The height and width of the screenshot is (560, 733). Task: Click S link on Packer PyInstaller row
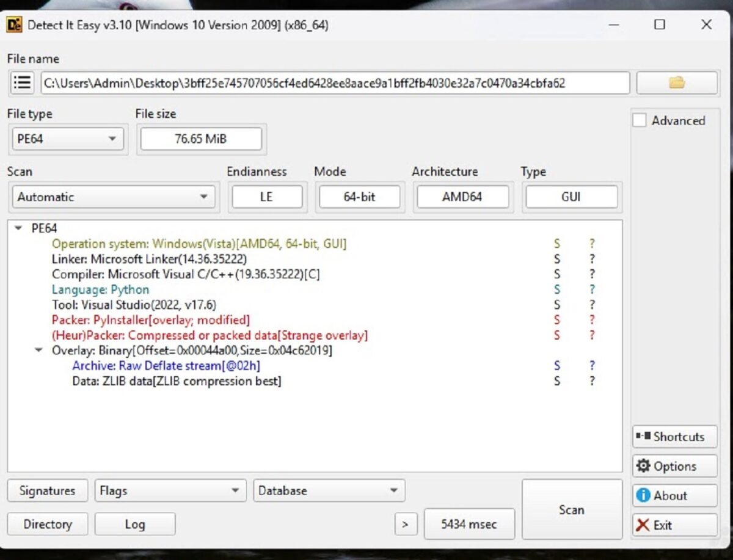click(x=557, y=320)
